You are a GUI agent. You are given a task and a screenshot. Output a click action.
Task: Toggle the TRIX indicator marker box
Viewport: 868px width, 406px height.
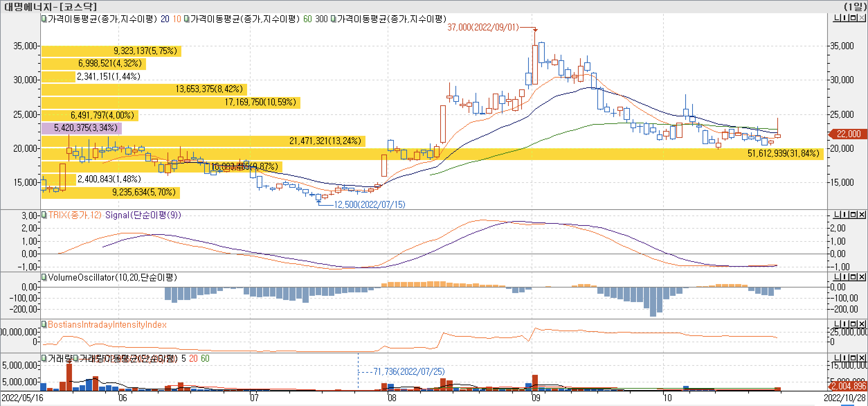(x=44, y=215)
